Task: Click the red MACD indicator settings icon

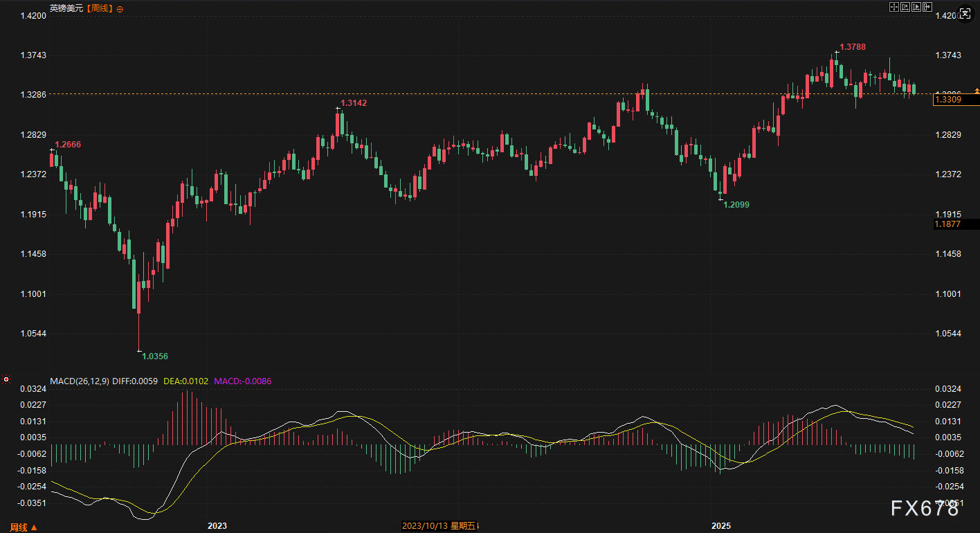Action: [6, 379]
